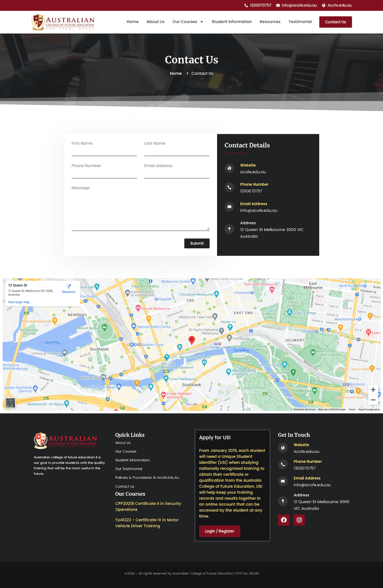Click the Login / Register button
Screen dimensions: 383x588
219,531
